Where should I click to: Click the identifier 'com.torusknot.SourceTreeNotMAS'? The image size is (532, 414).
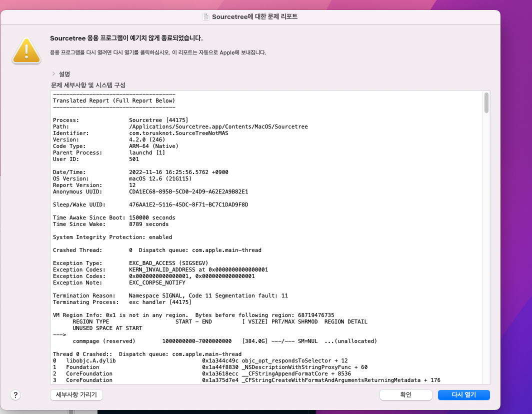coord(178,133)
